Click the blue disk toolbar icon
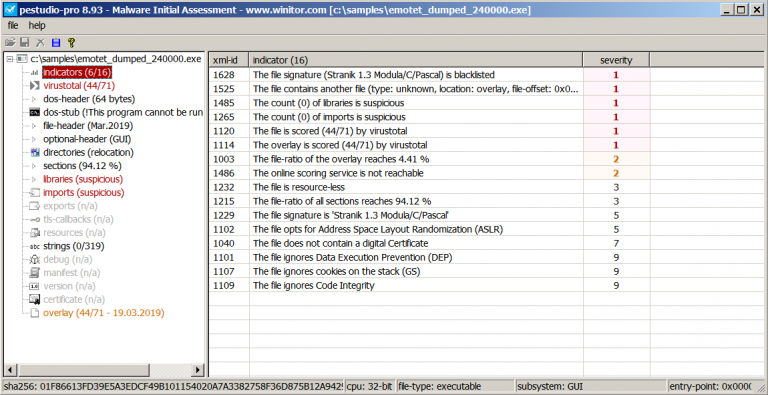Screen dimensions: 768x395 (55, 43)
